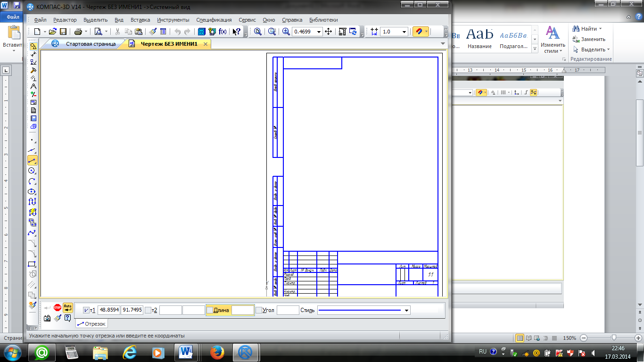The image size is (644, 362).
Task: Click the red STOP command icon
Action: pos(58,307)
